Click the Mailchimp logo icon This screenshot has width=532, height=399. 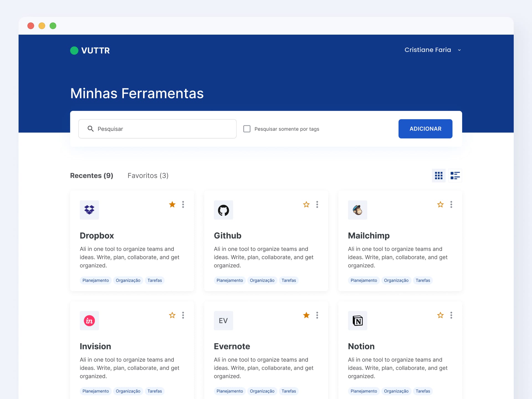tap(357, 210)
